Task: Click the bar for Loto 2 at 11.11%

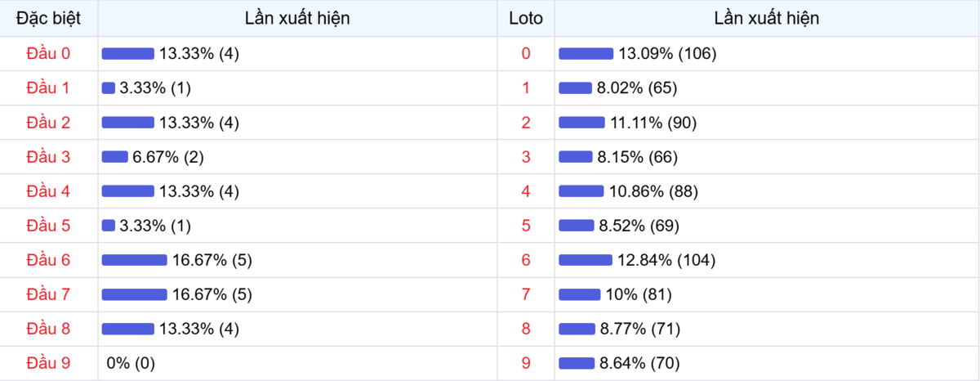Action: pyautogui.click(x=581, y=123)
